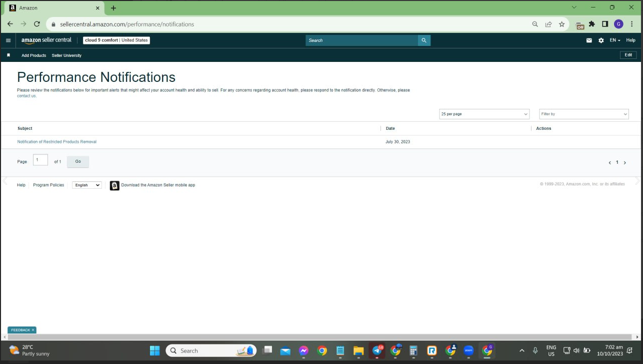Image resolution: width=643 pixels, height=364 pixels.
Task: Click the Seller Central search field
Action: [362, 40]
